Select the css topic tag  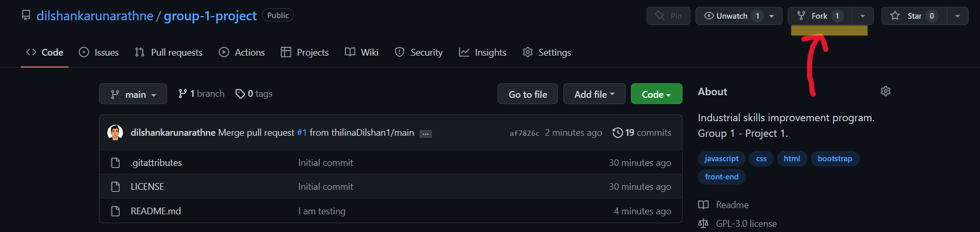pos(761,159)
